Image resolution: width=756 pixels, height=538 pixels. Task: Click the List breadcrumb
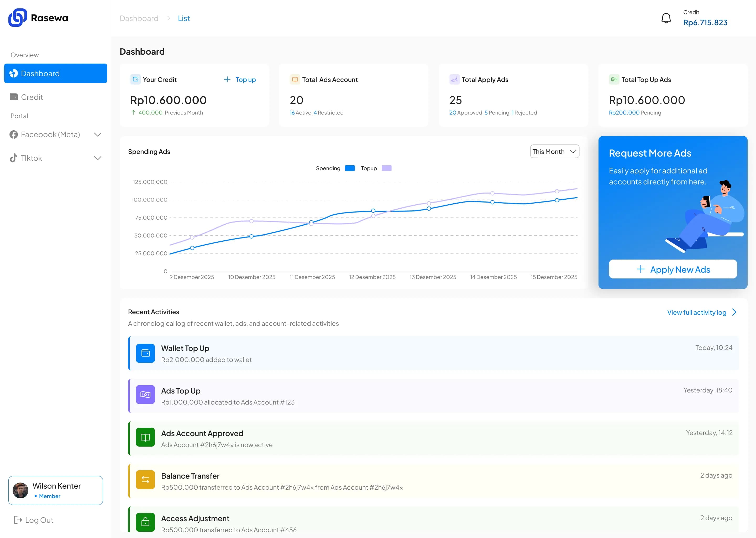coord(184,18)
